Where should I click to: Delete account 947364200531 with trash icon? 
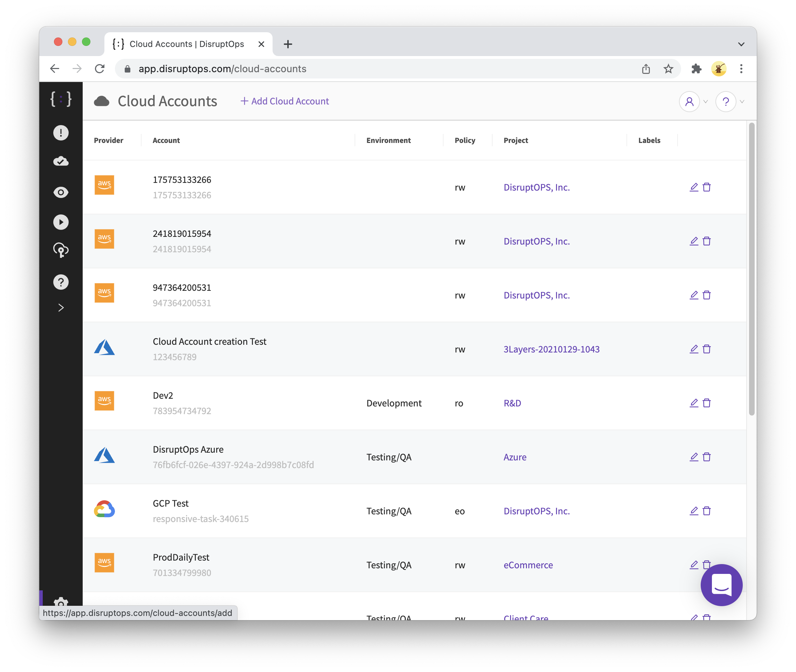(707, 295)
